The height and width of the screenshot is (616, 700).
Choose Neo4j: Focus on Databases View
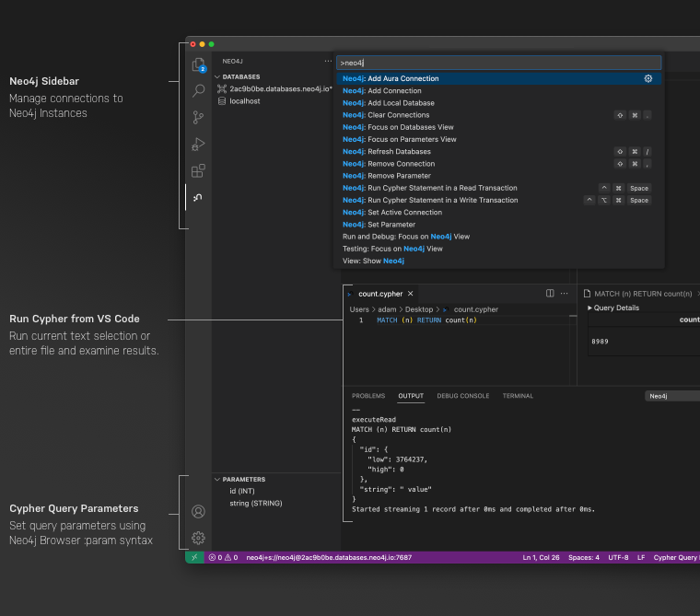tap(498, 127)
